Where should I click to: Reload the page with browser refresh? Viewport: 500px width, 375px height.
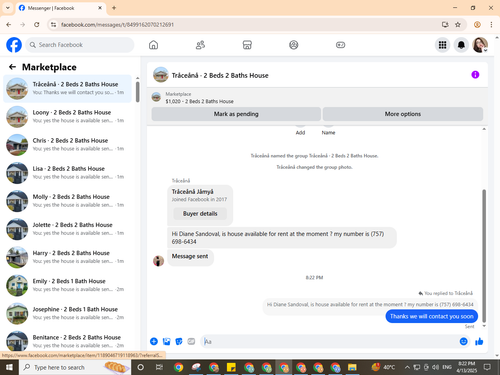(37, 25)
